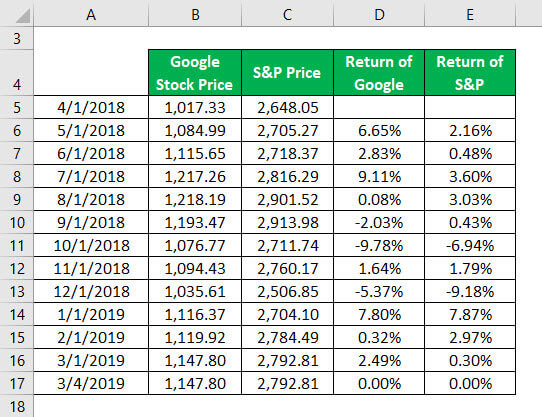Image resolution: width=542 pixels, height=417 pixels.
Task: Select column C header
Action: tap(287, 14)
